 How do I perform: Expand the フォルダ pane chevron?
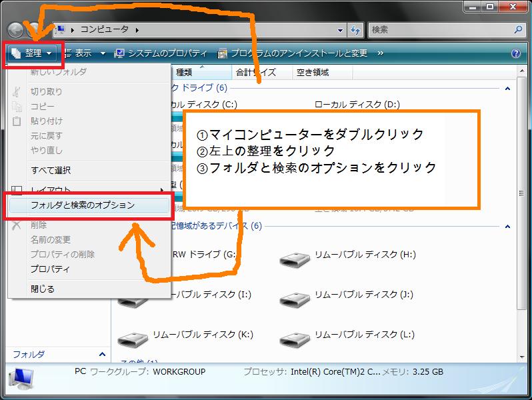click(102, 355)
